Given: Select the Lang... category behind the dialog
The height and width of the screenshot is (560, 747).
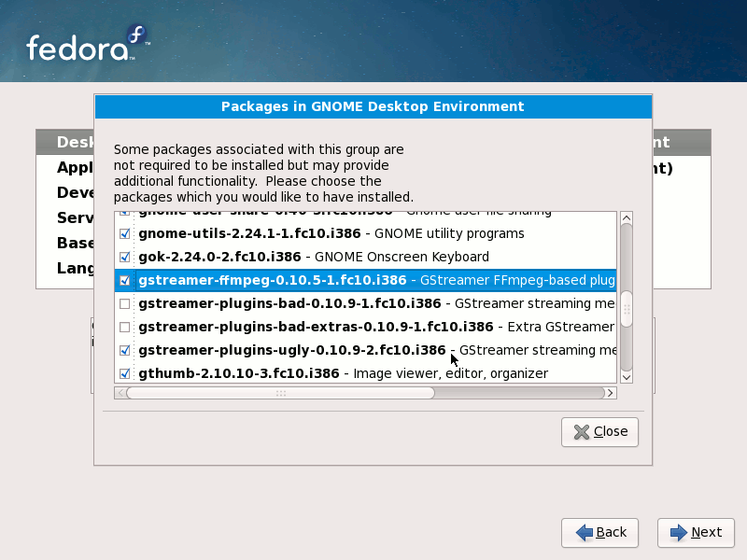Looking at the screenshot, I should [76, 268].
